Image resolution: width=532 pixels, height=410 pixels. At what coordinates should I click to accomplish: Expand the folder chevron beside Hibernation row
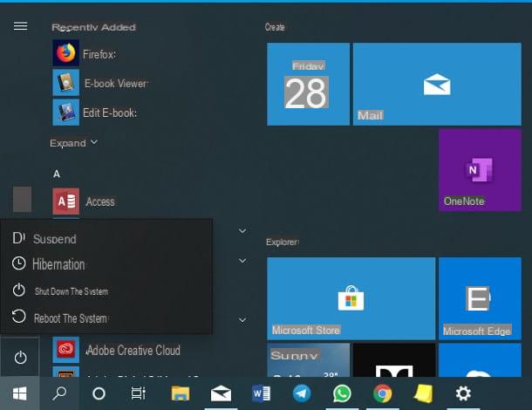point(242,261)
